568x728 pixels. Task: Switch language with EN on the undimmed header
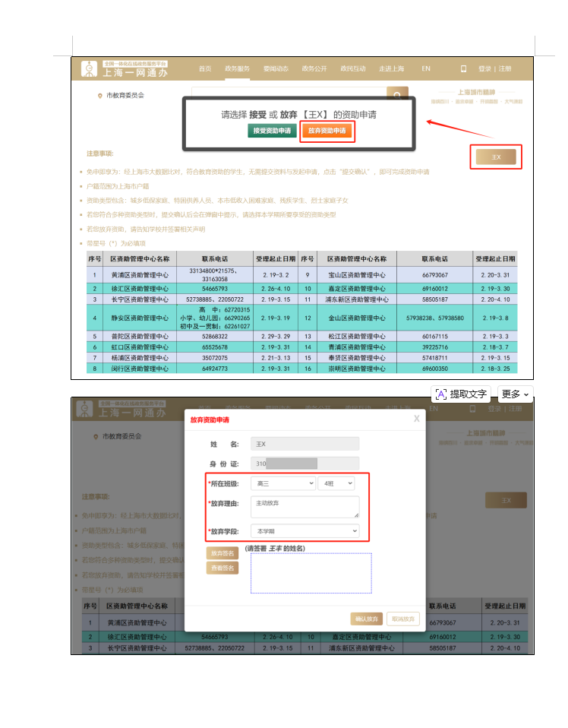click(x=425, y=68)
